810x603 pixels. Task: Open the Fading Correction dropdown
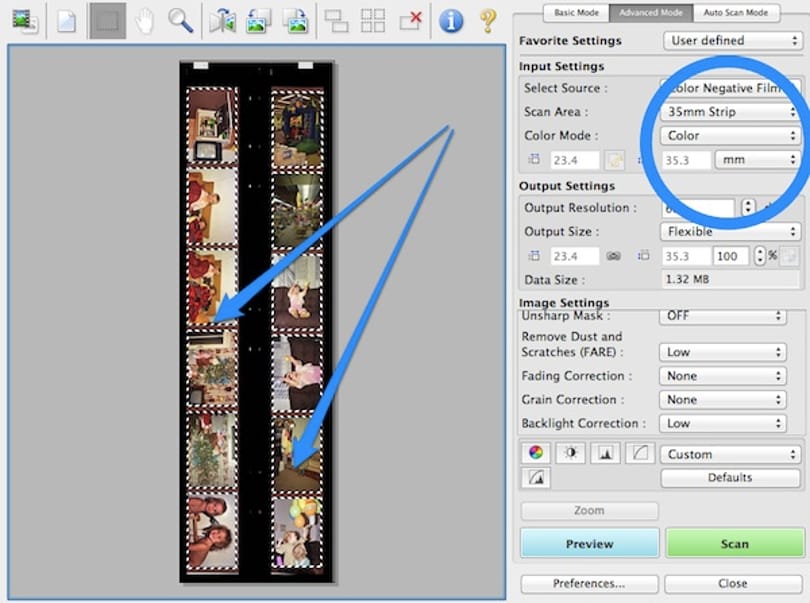coord(723,376)
